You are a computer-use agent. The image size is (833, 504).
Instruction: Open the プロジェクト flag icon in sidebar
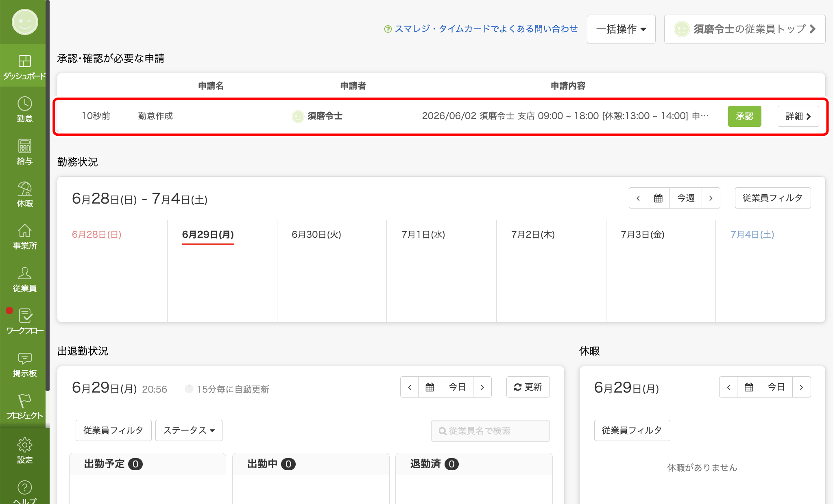(x=24, y=406)
